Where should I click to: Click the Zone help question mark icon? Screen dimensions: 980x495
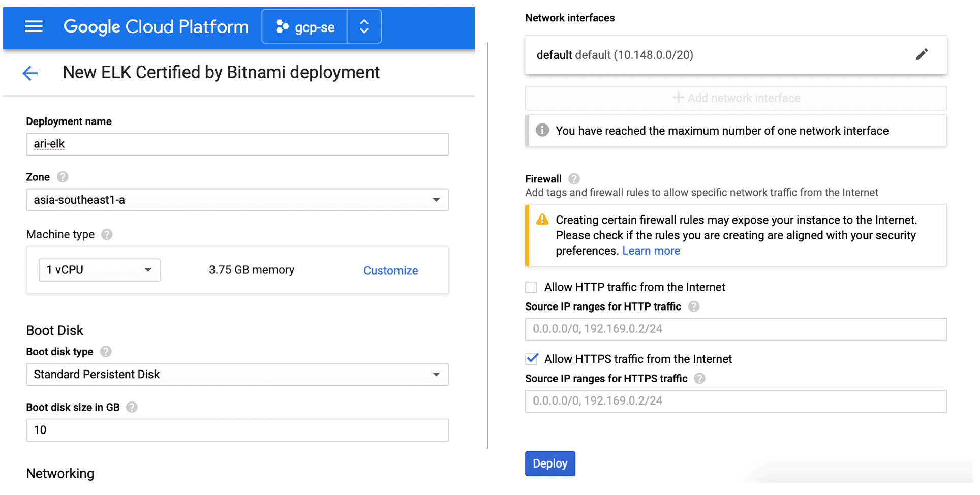[63, 177]
